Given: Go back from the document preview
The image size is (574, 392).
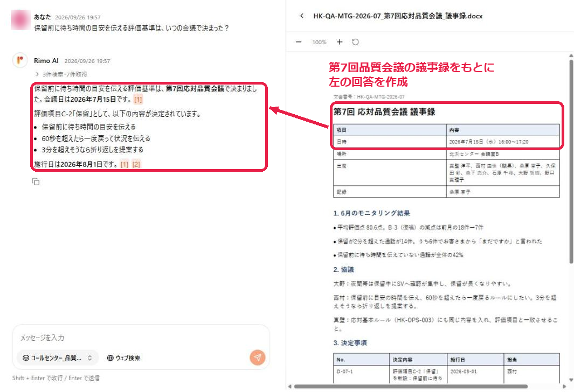Looking at the screenshot, I should [x=302, y=16].
